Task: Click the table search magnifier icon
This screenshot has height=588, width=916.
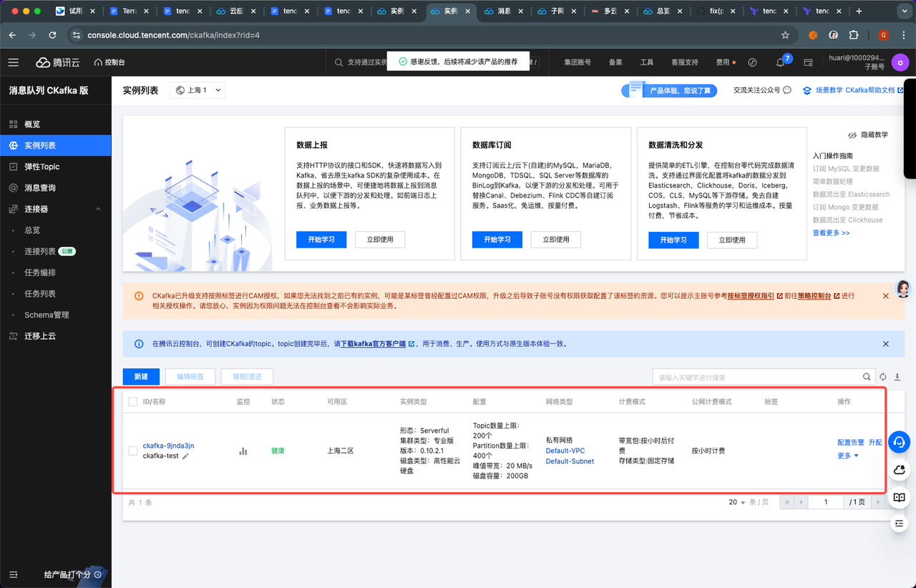Action: coord(867,377)
